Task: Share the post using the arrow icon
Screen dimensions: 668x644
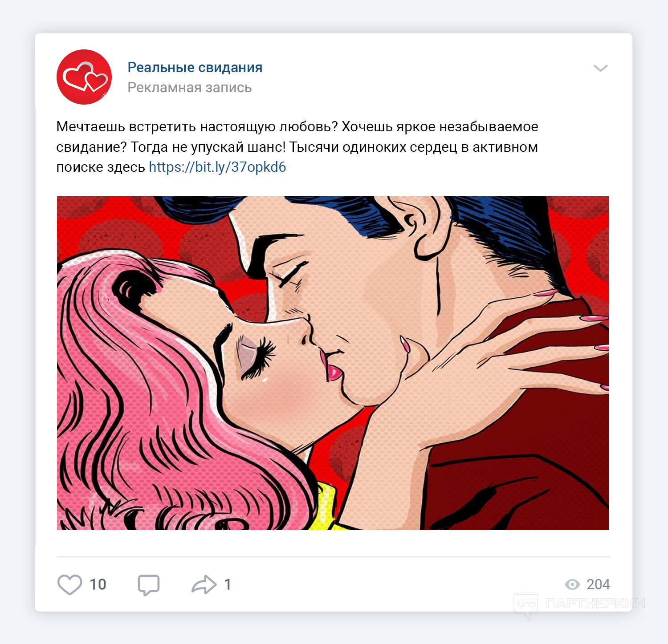Action: pos(204,584)
